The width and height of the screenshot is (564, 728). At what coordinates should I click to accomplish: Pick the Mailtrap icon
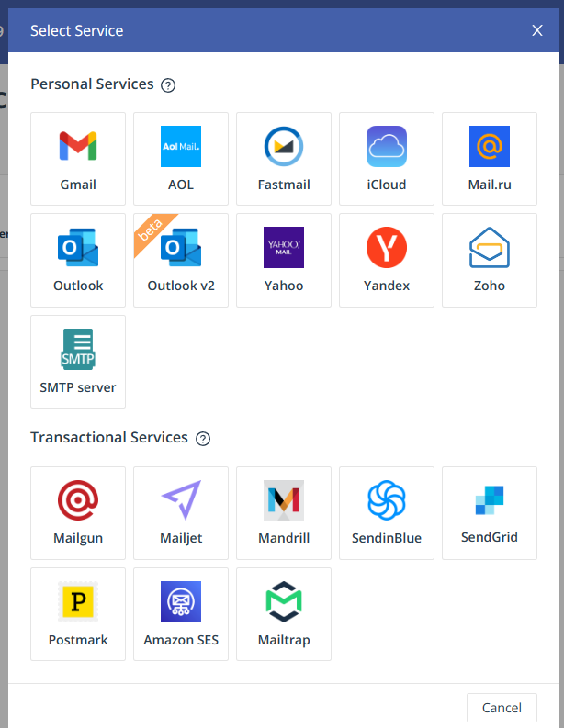[x=284, y=601]
